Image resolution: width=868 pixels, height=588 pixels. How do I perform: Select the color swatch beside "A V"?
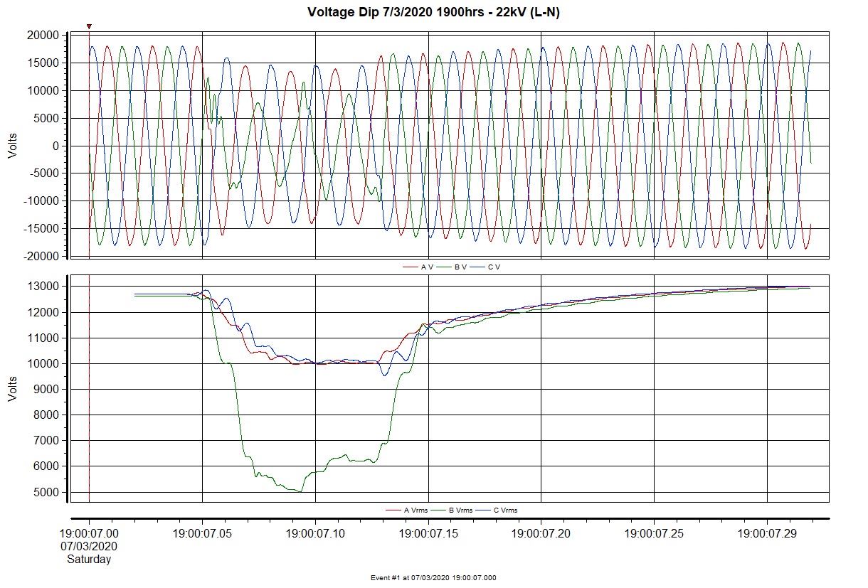coord(410,266)
